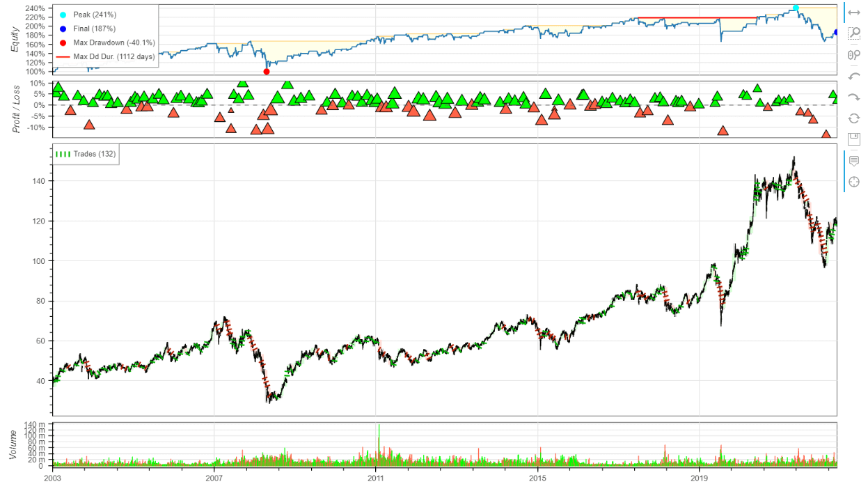This screenshot has width=868, height=484.
Task: Click the blue final equity marker
Action: (836, 32)
